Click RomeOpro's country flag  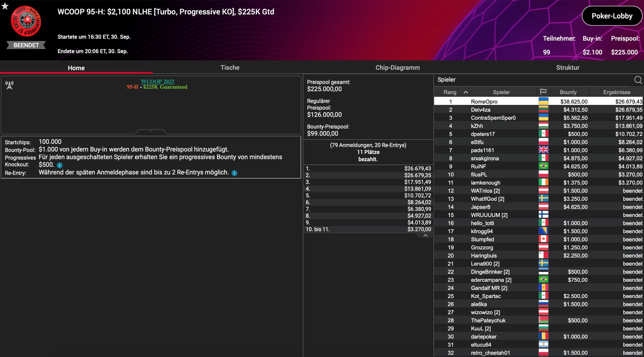[x=543, y=101]
